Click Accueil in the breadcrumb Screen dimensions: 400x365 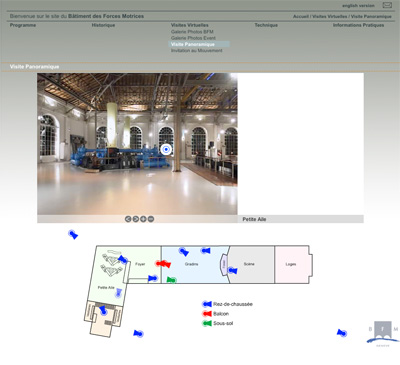301,16
